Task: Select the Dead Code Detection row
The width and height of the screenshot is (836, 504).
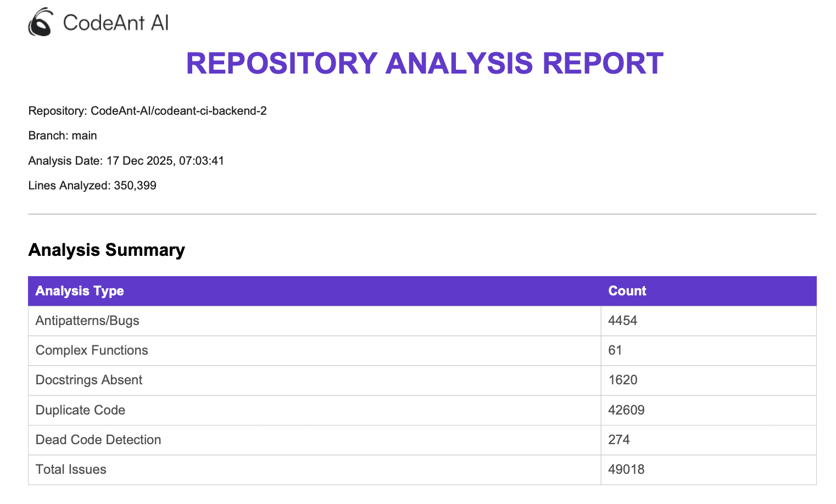Action: pyautogui.click(x=98, y=440)
